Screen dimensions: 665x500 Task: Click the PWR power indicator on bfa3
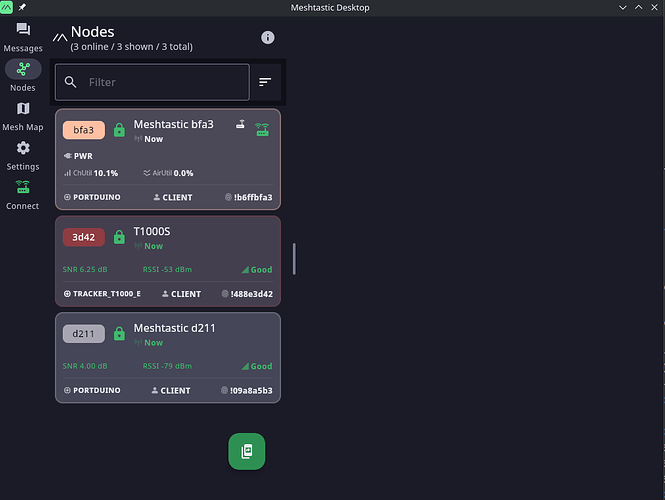pos(78,156)
